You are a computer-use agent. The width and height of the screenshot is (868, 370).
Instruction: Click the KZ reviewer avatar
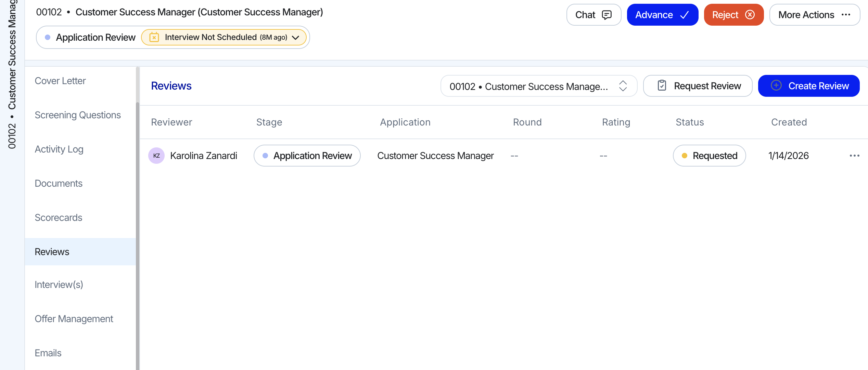[x=156, y=156]
